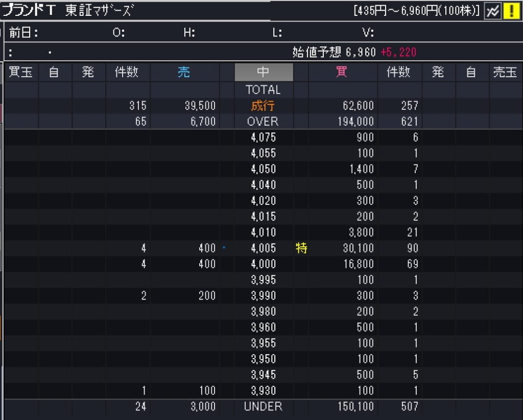Open the chart icon in the title bar

[x=492, y=11]
